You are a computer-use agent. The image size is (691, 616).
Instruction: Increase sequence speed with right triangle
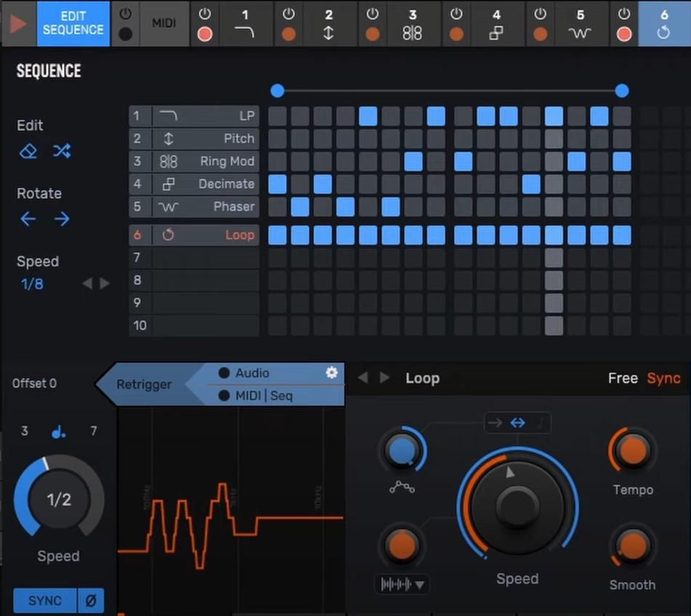(x=105, y=283)
